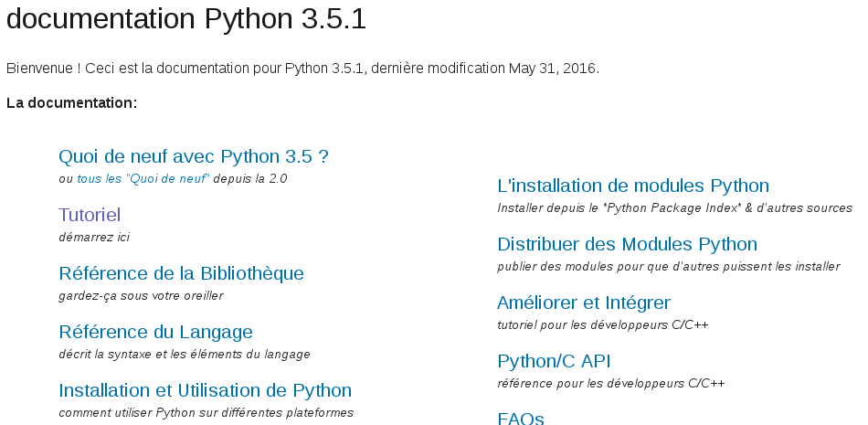Select the 'documentation Python 3.5.1' heading

tap(186, 19)
